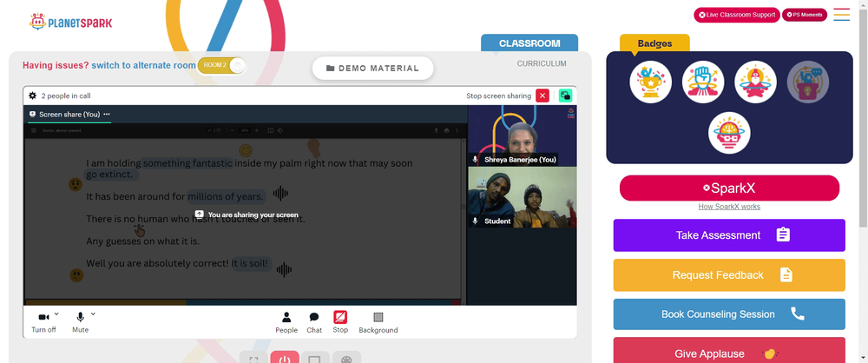Open How SparkX works link
The image size is (868, 363).
(x=729, y=207)
